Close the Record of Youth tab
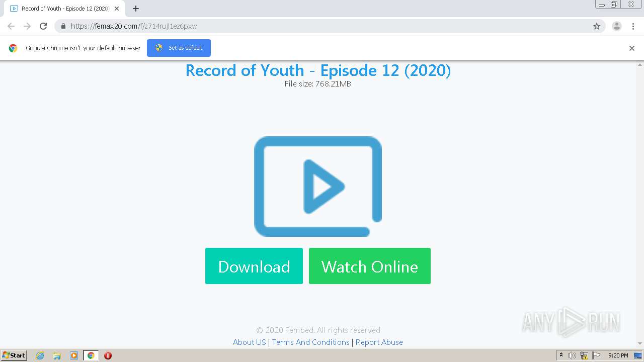The height and width of the screenshot is (362, 644). click(117, 9)
